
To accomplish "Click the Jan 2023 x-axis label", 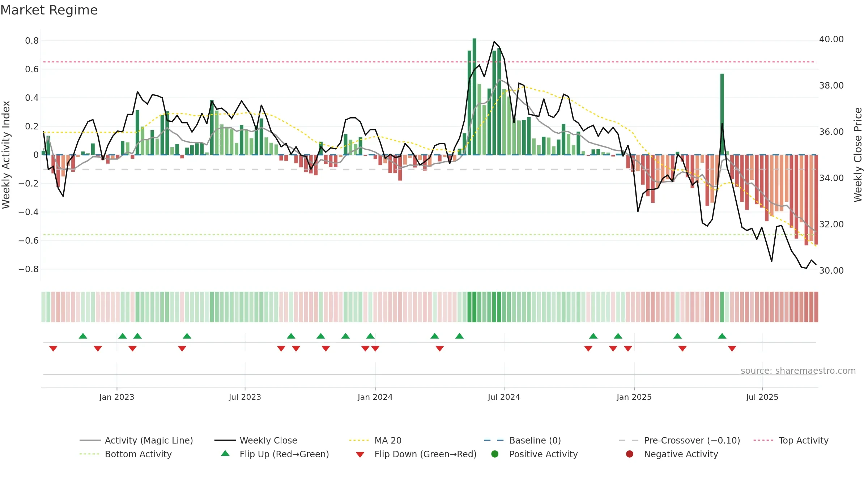I will (117, 397).
